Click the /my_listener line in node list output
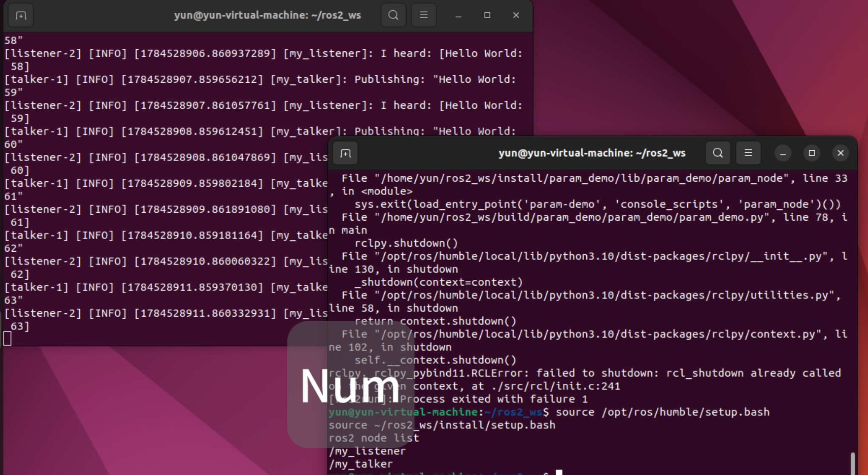 [367, 451]
